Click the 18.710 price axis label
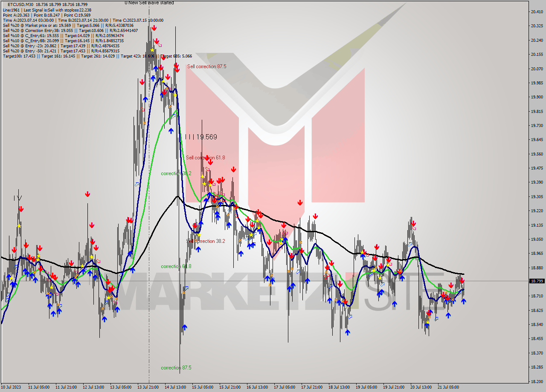 [x=537, y=296]
